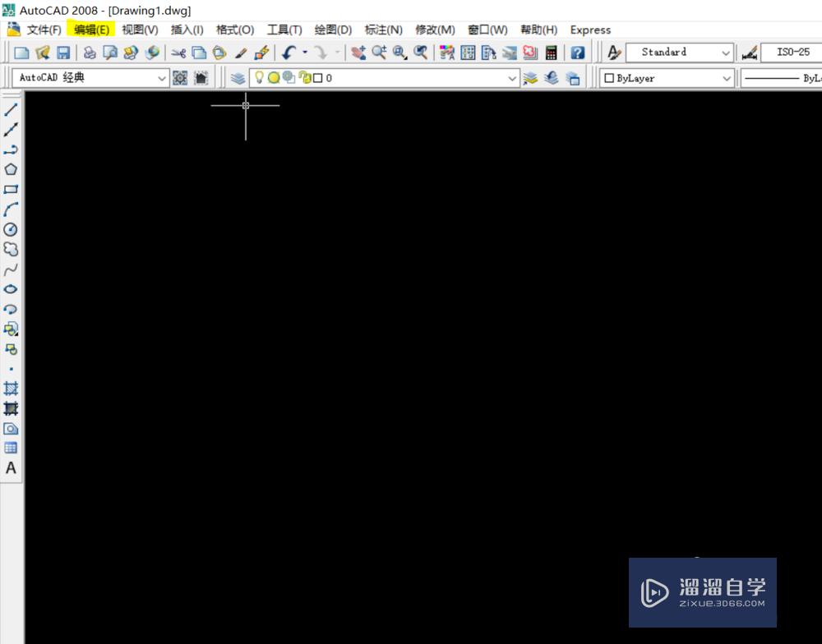822x644 pixels.
Task: Toggle freeze on the current layer
Action: click(x=274, y=78)
